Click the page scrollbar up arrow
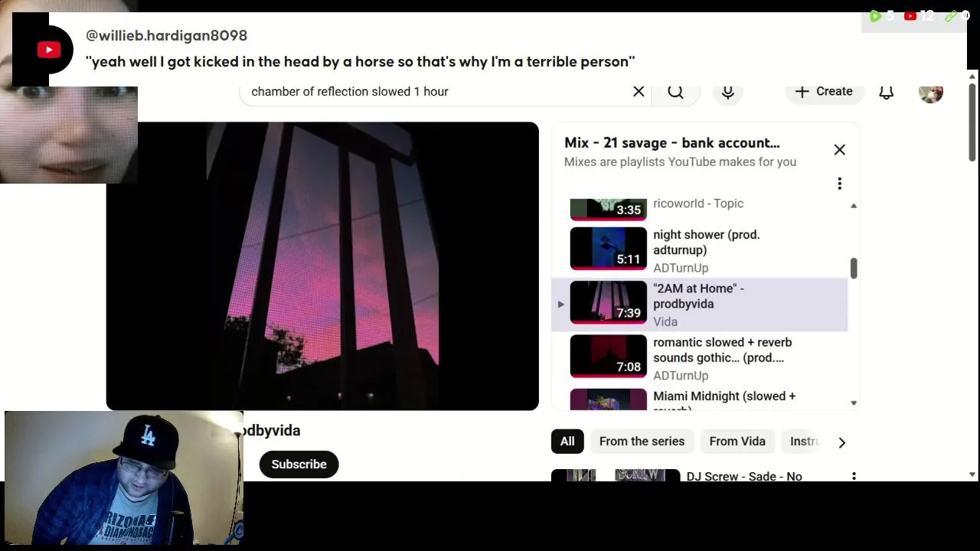This screenshot has width=980, height=551. click(x=973, y=77)
